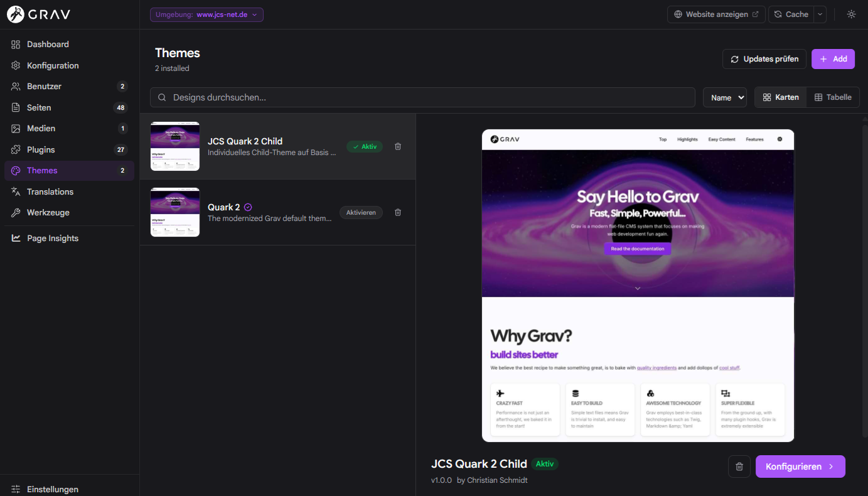Click the Plugins count badge 27
The height and width of the screenshot is (496, 868).
tap(121, 149)
